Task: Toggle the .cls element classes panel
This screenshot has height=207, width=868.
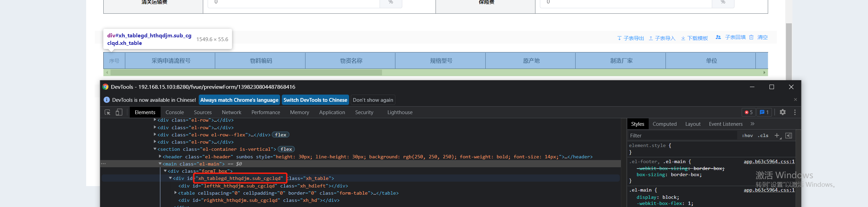Action: (763, 136)
